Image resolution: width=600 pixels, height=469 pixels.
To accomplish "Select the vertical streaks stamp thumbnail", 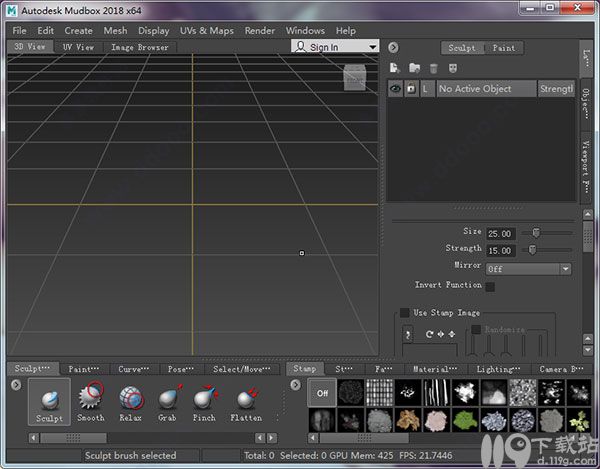I will tap(437, 392).
